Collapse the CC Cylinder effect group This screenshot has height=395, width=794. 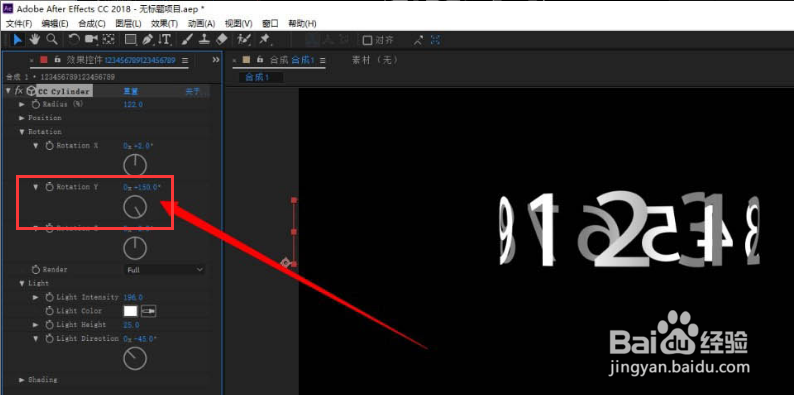tap(8, 91)
